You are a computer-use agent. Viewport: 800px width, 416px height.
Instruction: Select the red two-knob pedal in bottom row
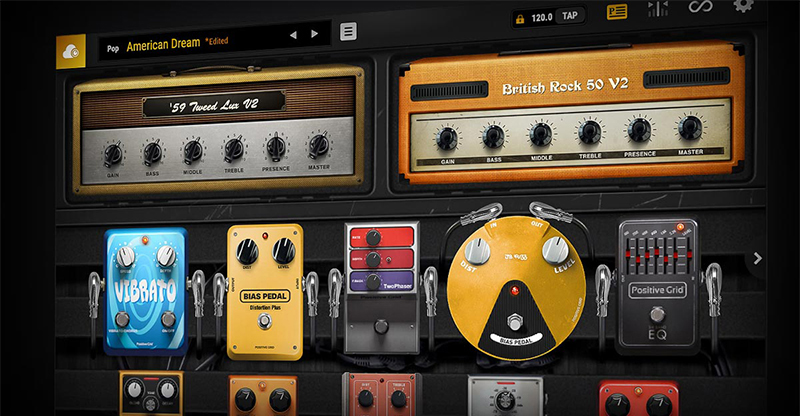pyautogui.click(x=638, y=398)
